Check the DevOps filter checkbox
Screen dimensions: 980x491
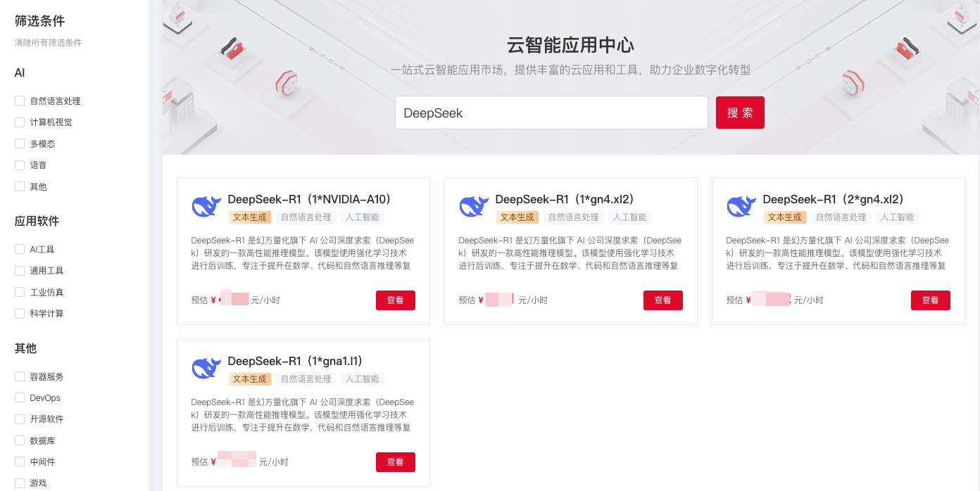(20, 397)
